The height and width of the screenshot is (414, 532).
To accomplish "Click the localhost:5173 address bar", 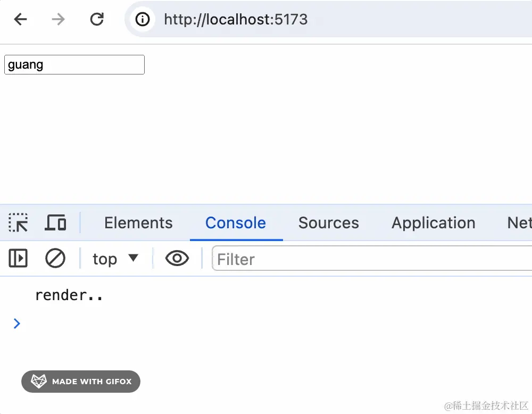I will click(x=328, y=19).
